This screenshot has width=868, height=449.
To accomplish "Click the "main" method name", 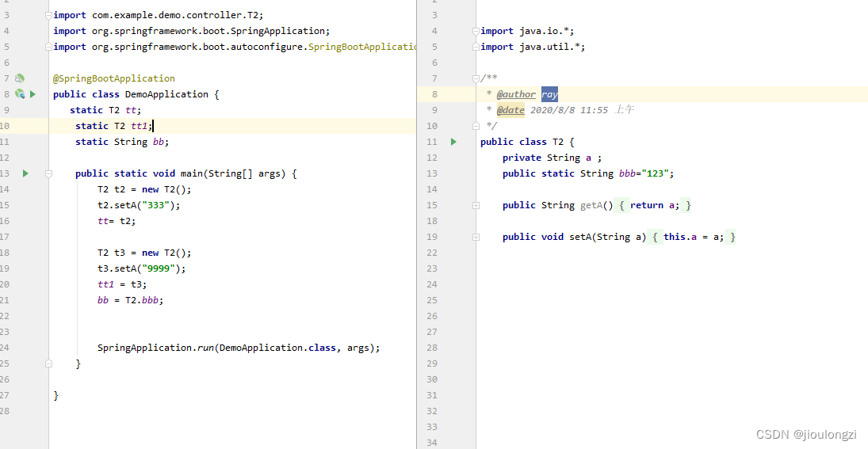I will coord(192,173).
